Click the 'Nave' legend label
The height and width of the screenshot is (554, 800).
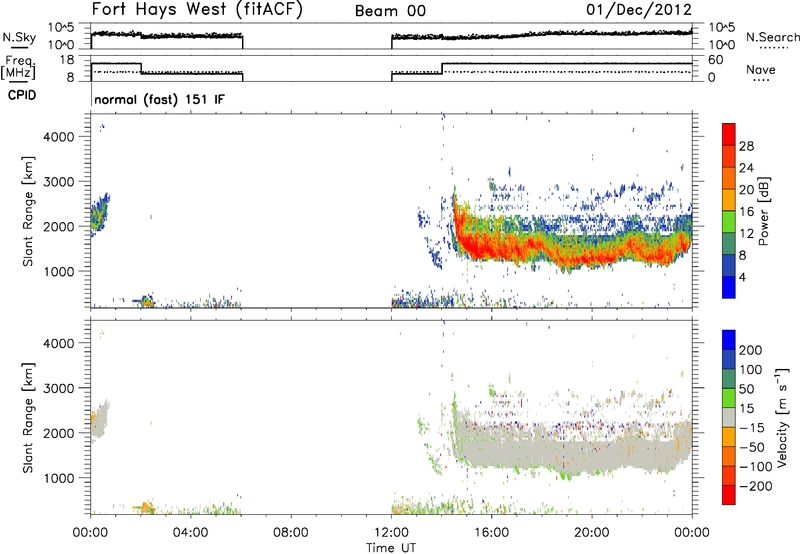(761, 69)
